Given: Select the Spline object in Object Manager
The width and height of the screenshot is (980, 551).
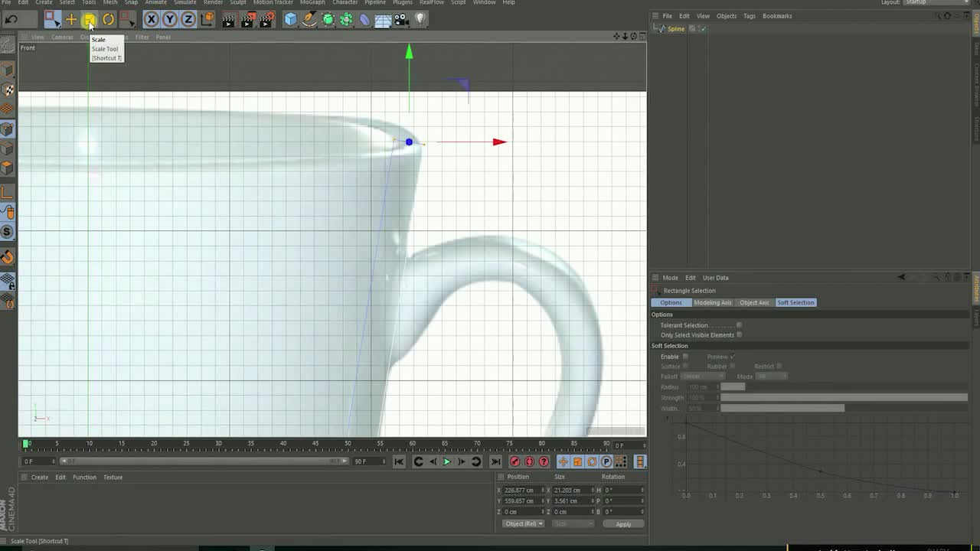Looking at the screenshot, I should pyautogui.click(x=676, y=29).
